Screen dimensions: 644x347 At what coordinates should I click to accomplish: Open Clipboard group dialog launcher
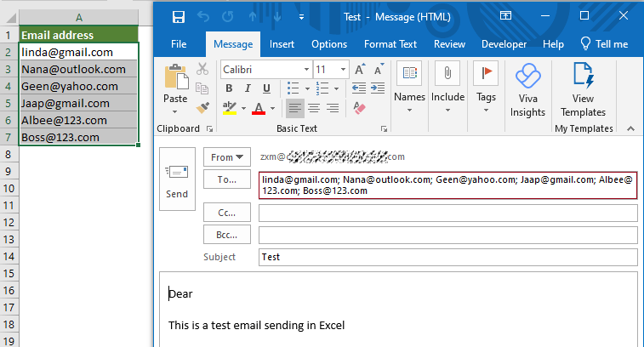tap(210, 129)
